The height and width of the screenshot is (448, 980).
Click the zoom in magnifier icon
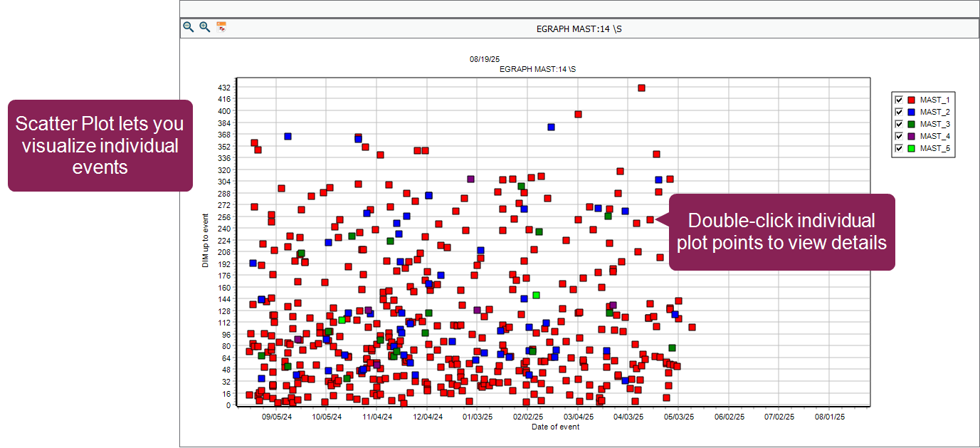click(x=204, y=27)
